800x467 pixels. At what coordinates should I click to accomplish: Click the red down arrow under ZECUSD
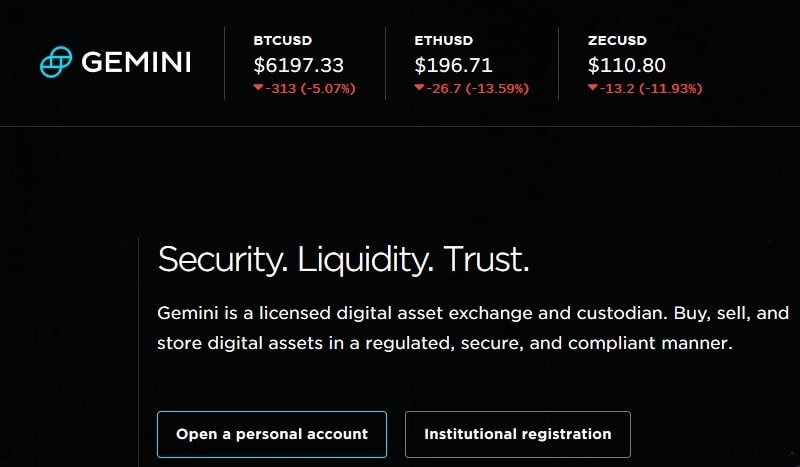pyautogui.click(x=593, y=88)
